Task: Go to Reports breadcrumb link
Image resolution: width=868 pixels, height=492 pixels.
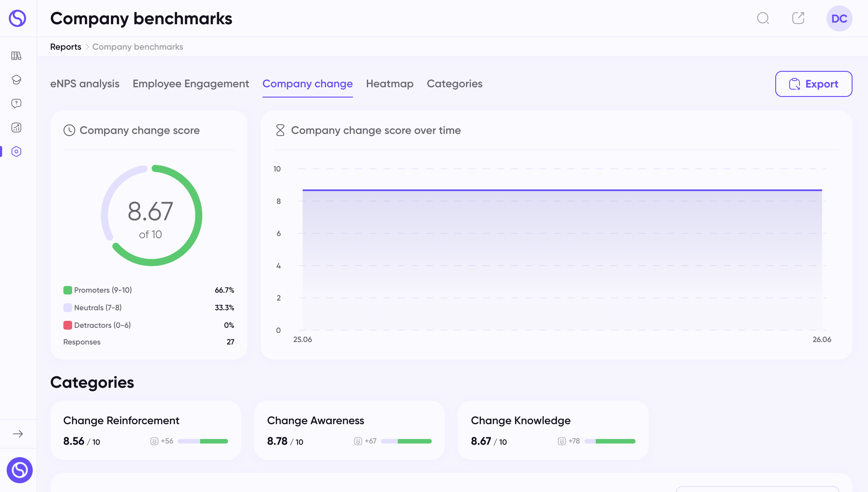Action: [x=65, y=47]
